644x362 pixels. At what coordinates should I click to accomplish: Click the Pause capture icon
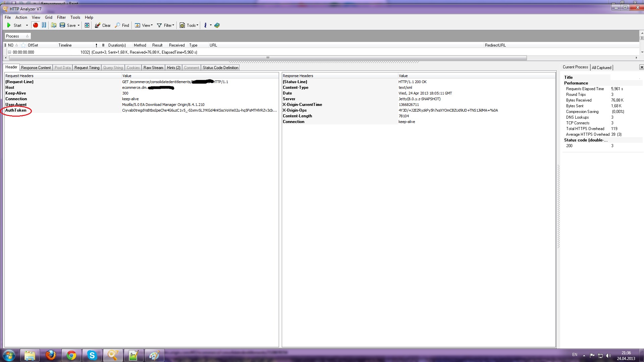tap(44, 25)
